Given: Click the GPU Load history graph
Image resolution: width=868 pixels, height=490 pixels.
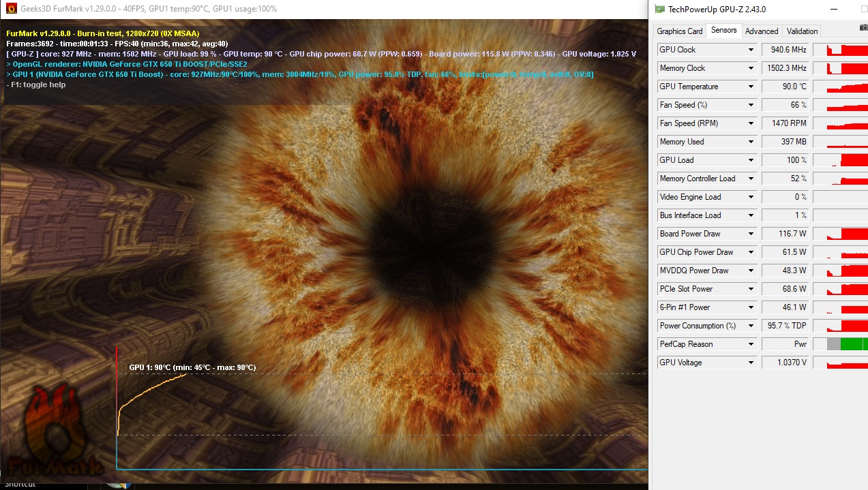Looking at the screenshot, I should click(841, 160).
